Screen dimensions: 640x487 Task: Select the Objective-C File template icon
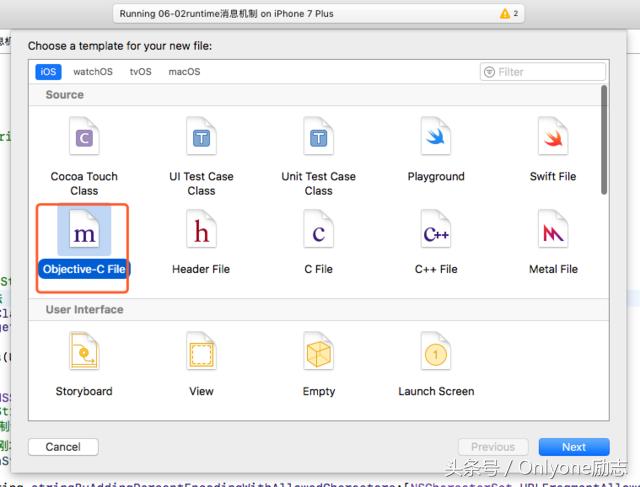pos(84,229)
